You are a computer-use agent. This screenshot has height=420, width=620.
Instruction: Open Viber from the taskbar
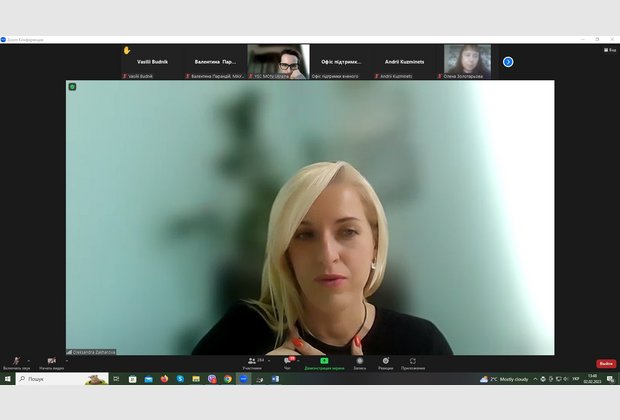[x=212, y=379]
